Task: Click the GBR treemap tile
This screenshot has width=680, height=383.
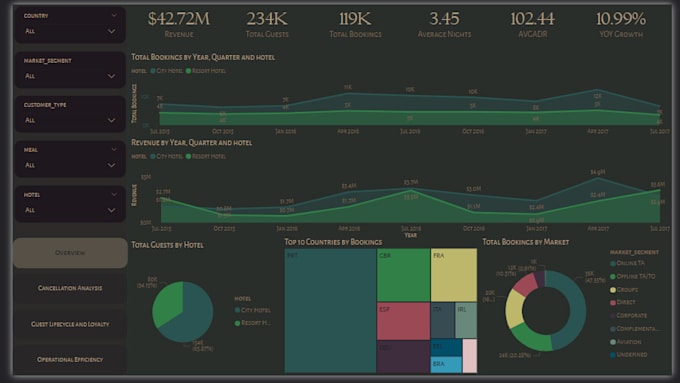Action: tap(403, 275)
